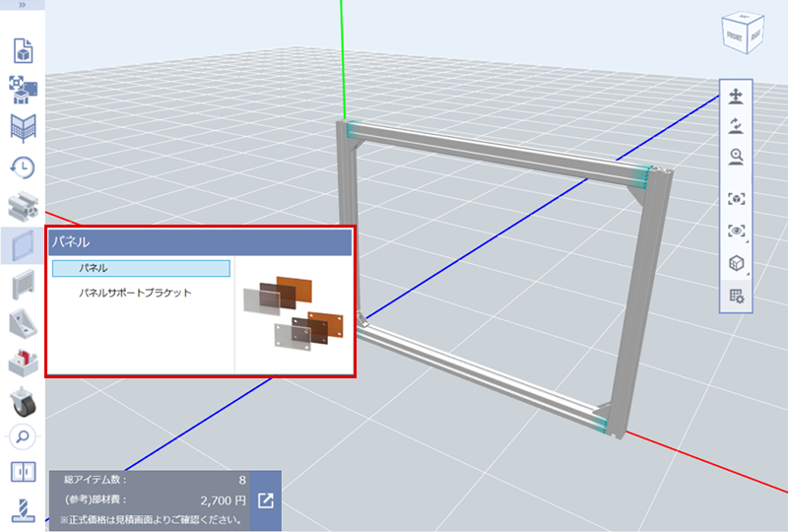Click the FRONT face of view cube
This screenshot has width=788, height=532.
point(735,35)
